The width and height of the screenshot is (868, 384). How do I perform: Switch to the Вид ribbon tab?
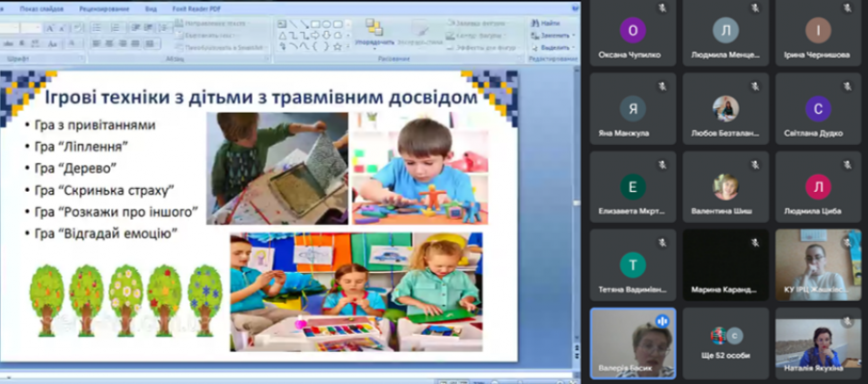point(151,9)
